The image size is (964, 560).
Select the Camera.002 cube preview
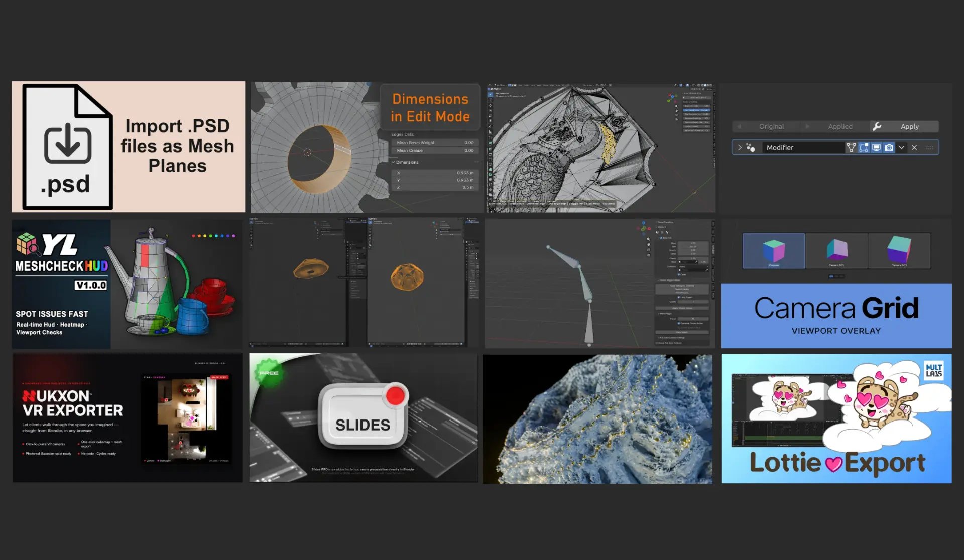899,251
